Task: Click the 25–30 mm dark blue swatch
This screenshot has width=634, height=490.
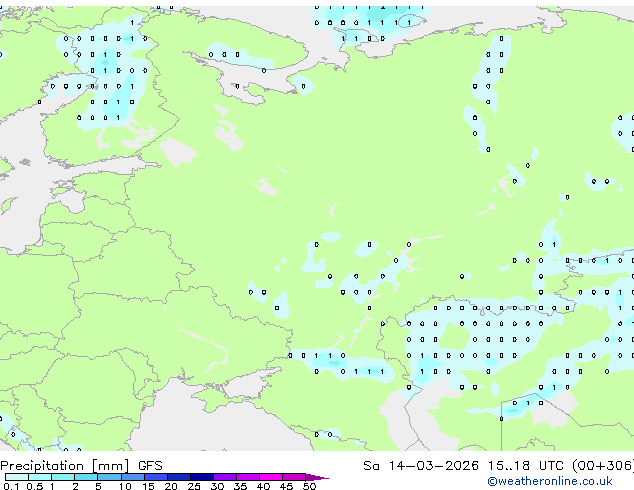Action: pos(202,477)
